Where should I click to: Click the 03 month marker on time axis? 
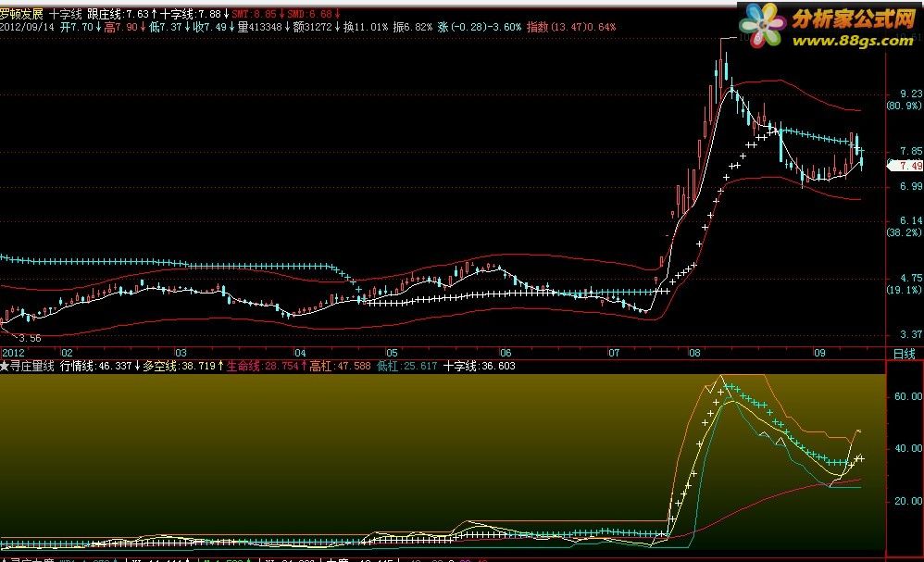click(181, 353)
